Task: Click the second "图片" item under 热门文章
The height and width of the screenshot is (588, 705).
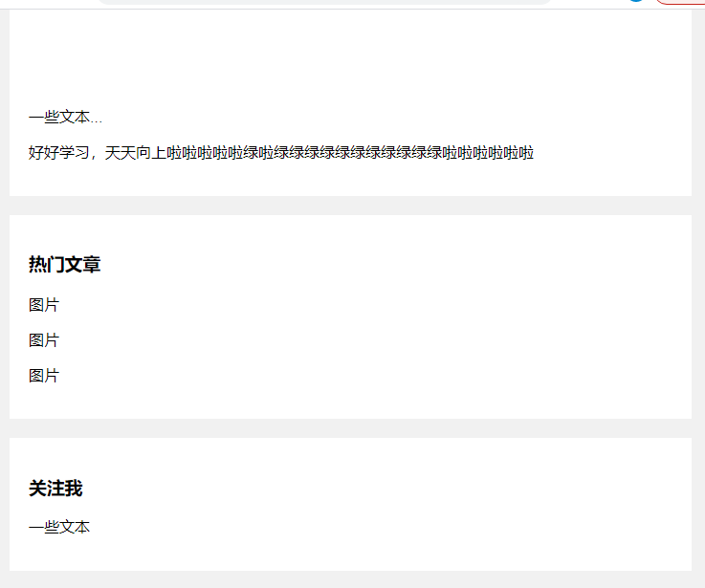Action: point(44,340)
